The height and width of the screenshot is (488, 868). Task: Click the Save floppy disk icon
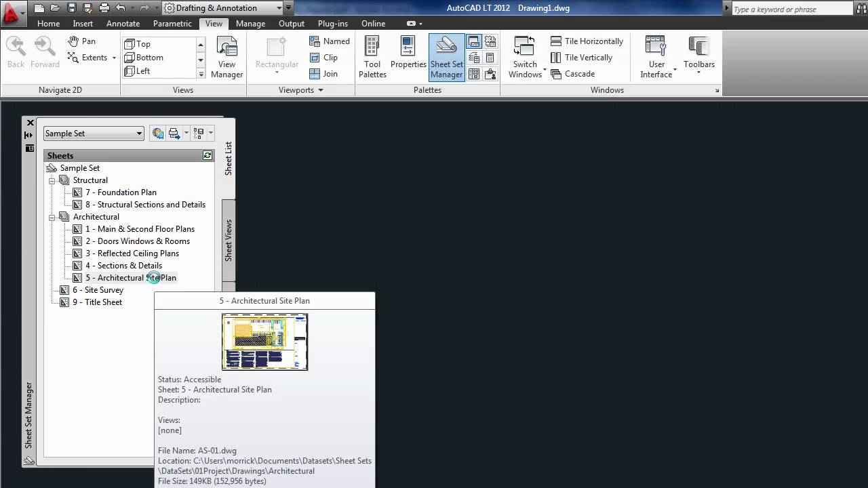[x=72, y=8]
